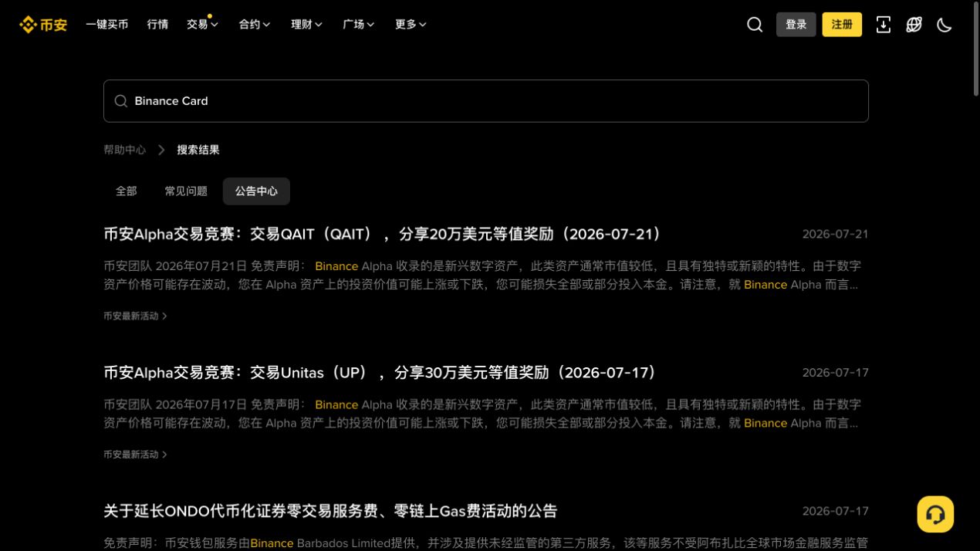Image resolution: width=980 pixels, height=551 pixels.
Task: Click the 注册 button
Action: coord(842,25)
